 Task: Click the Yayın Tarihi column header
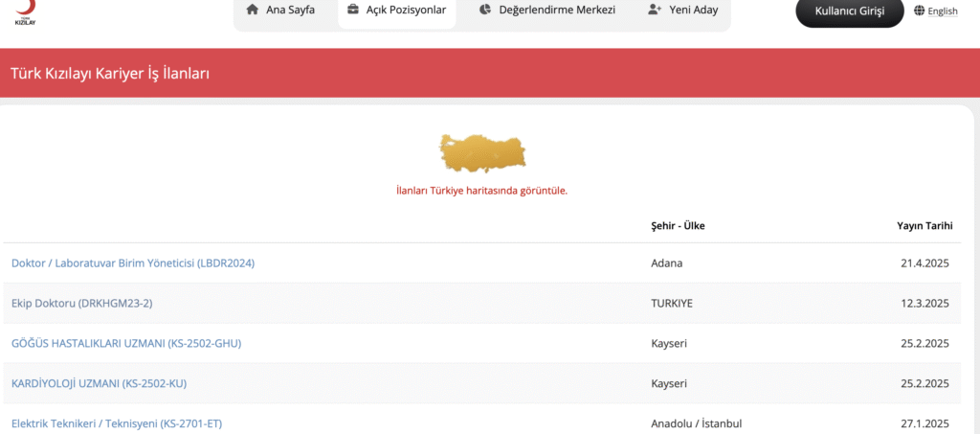point(924,226)
